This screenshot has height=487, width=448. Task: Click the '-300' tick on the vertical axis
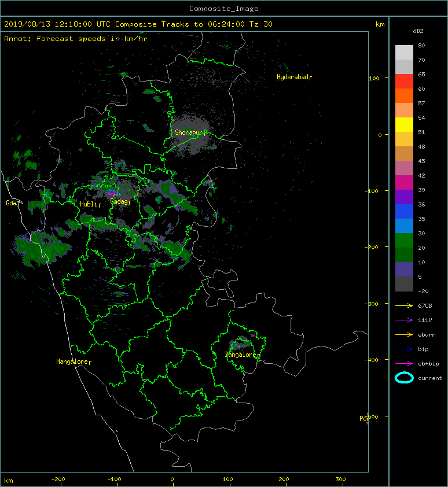[372, 304]
